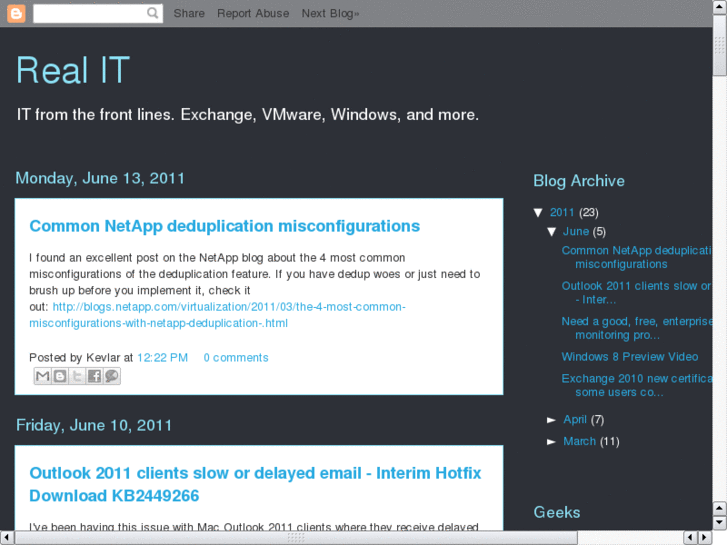Click the horizontal scrollbar right arrow
The image size is (727, 545).
click(705, 538)
